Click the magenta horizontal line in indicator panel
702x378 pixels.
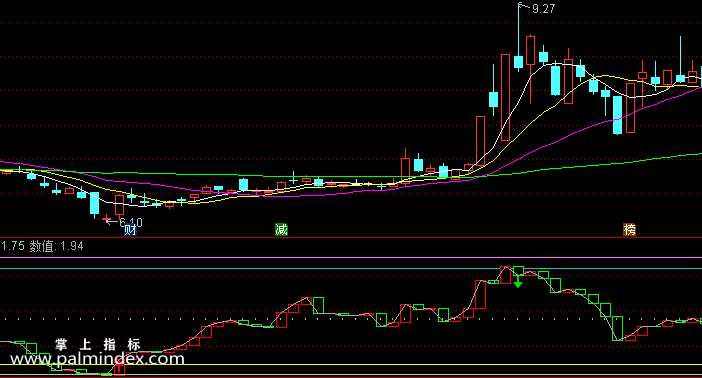click(351, 258)
